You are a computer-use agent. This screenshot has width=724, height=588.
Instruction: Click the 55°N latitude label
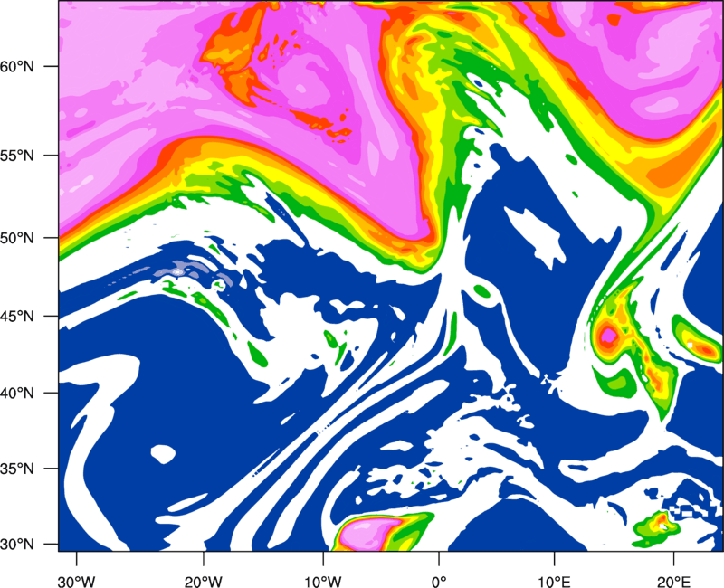coord(17,156)
